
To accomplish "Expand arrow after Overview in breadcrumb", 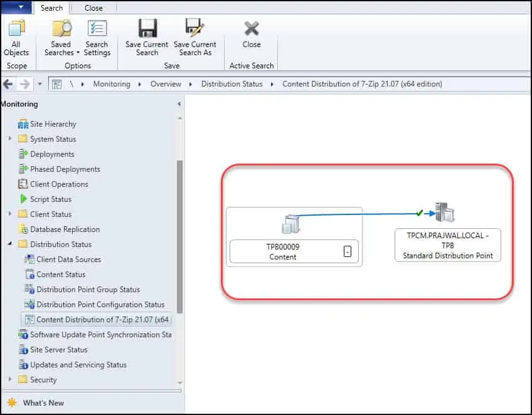I will 191,84.
